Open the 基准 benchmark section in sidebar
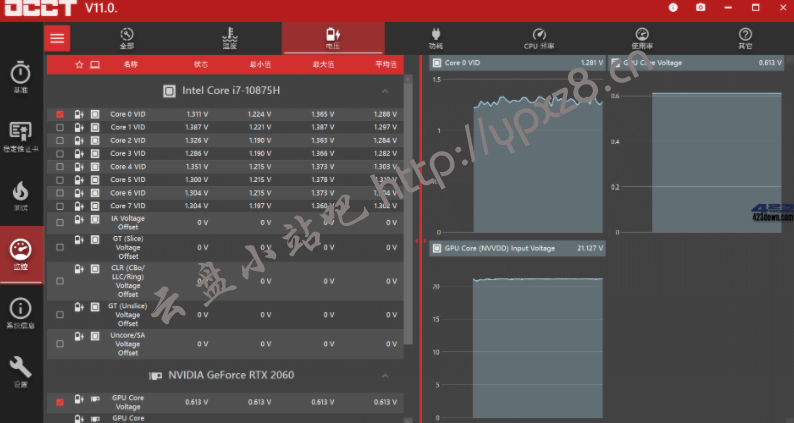 tap(21, 77)
